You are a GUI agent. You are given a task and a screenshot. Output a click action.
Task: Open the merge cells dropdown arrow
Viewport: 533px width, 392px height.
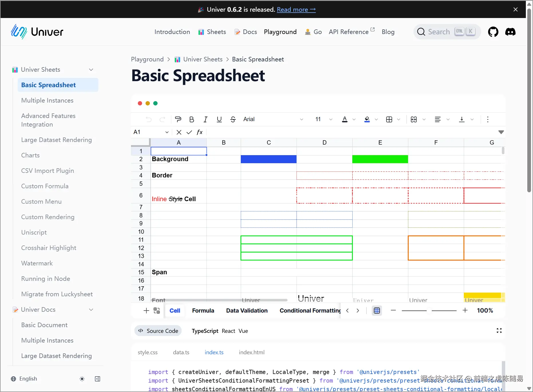424,119
